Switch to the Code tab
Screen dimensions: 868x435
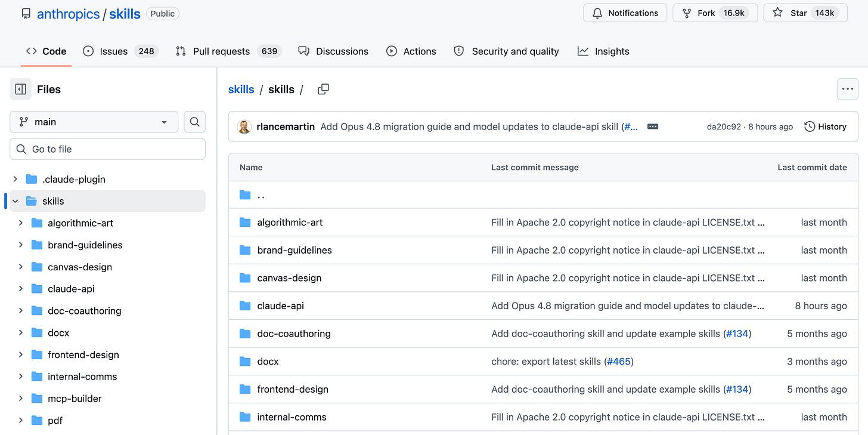[x=46, y=51]
